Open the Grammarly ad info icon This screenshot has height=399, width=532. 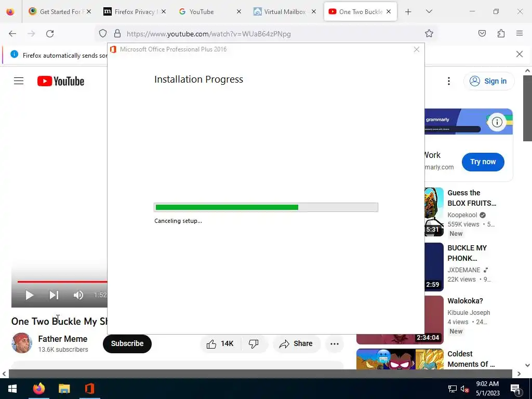click(x=497, y=122)
